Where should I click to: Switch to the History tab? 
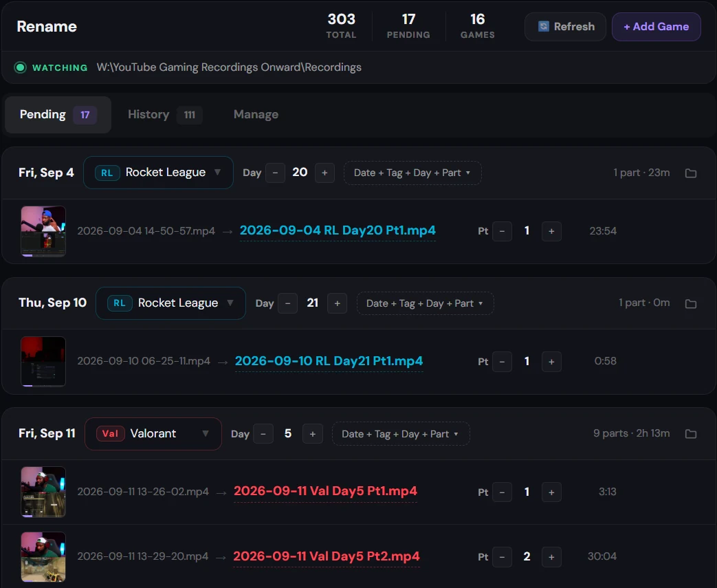[x=165, y=114]
